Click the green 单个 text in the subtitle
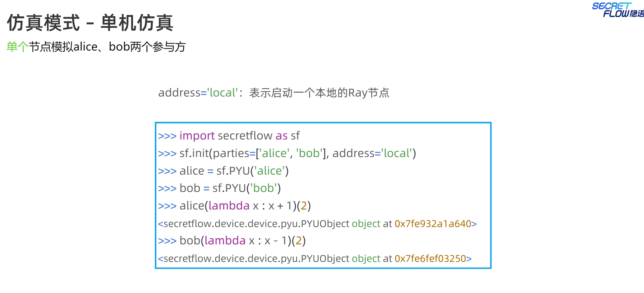The width and height of the screenshot is (644, 293). [x=18, y=47]
